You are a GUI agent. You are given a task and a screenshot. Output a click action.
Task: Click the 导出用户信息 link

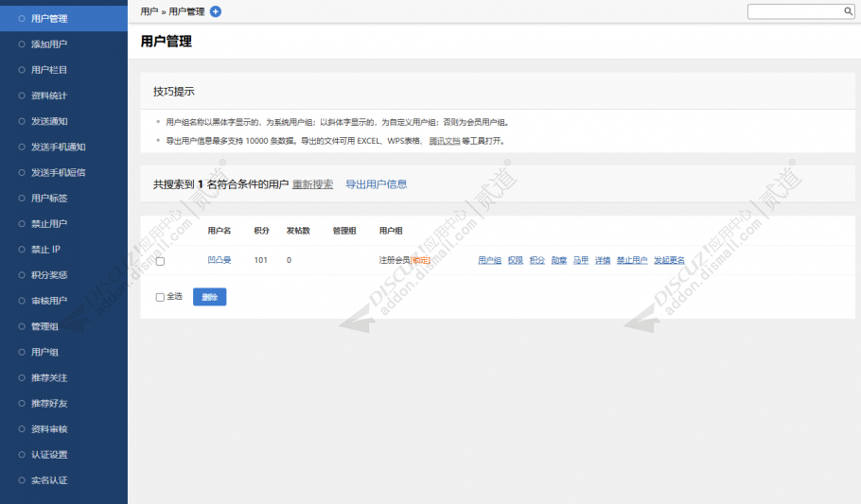coord(377,184)
